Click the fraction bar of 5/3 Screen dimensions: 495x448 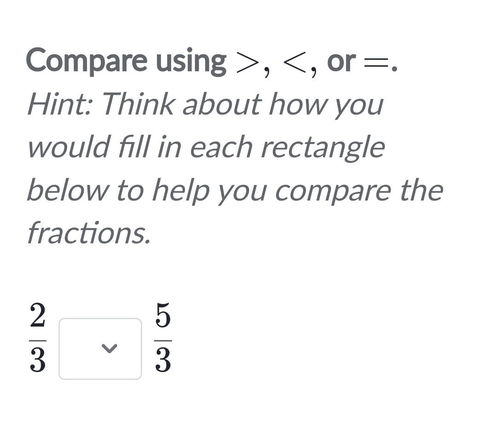163,340
